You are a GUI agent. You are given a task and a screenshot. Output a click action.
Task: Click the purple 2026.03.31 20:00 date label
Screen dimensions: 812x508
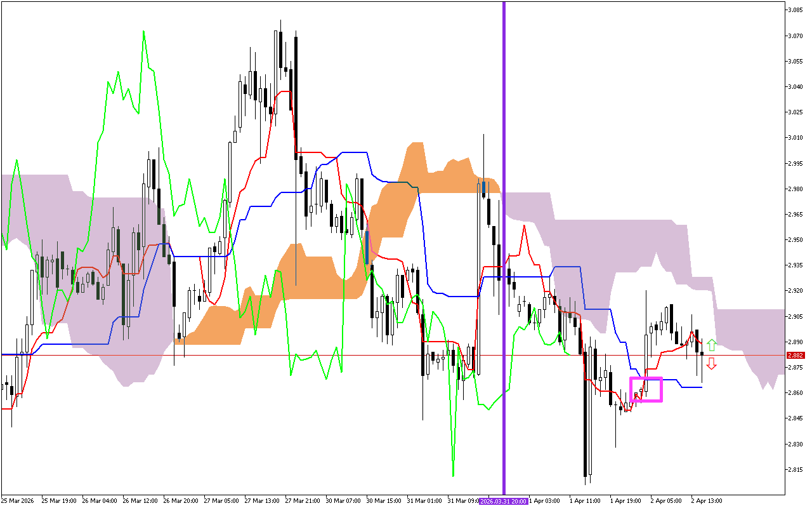(504, 501)
